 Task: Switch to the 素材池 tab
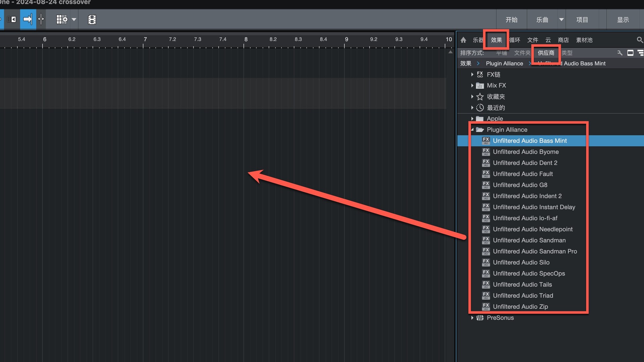(584, 40)
